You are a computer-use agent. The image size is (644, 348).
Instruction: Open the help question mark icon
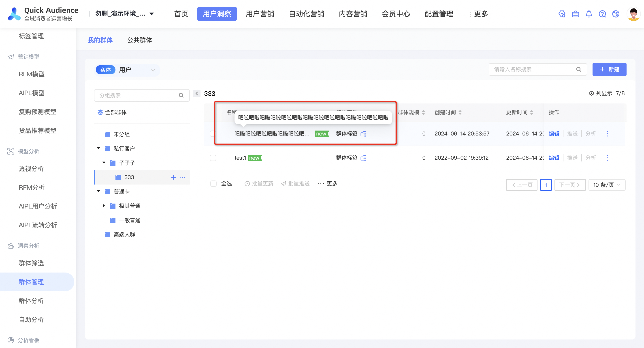pyautogui.click(x=602, y=14)
